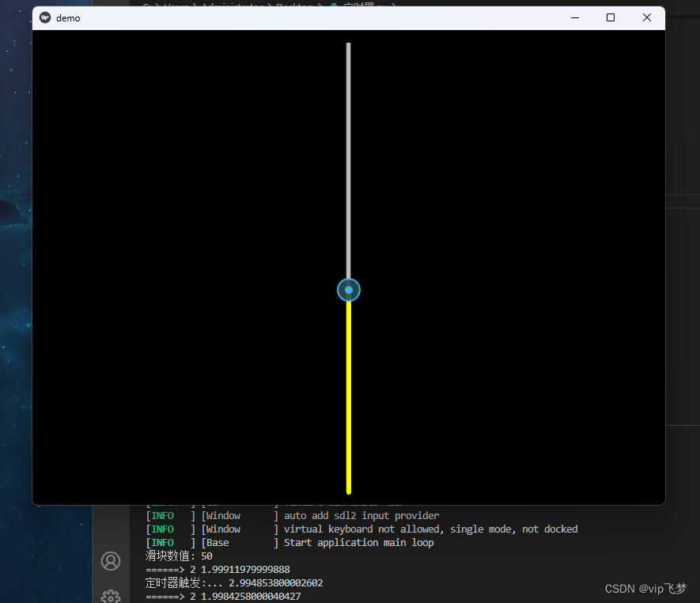
Task: Click terminal line '定时器触发:... 2.994853800002602'
Action: pyautogui.click(x=234, y=583)
